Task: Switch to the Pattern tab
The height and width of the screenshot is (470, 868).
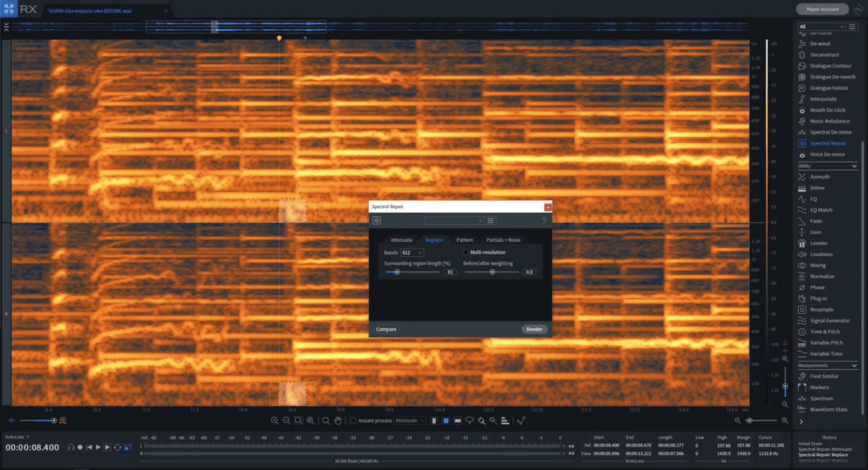Action: (464, 240)
